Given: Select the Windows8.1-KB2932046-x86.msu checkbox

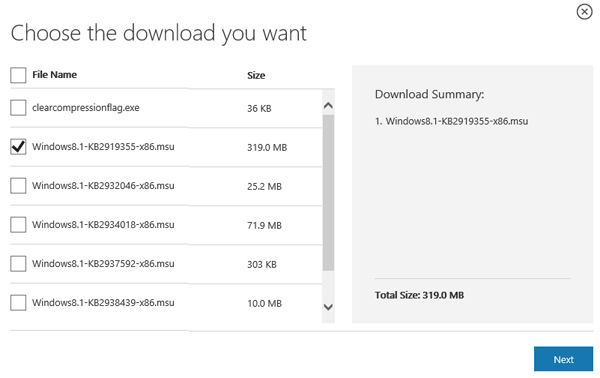Looking at the screenshot, I should click(18, 186).
